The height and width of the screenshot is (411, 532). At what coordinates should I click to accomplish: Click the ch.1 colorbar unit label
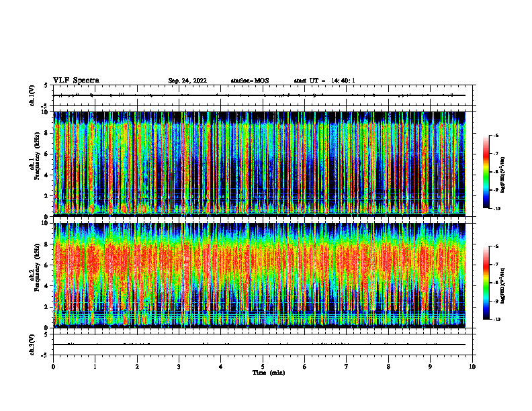click(x=504, y=175)
